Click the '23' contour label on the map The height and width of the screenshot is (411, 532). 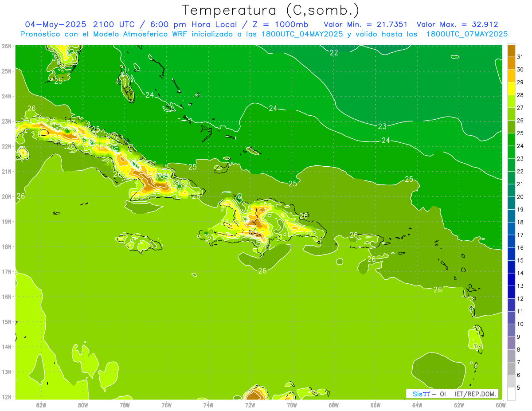[x=382, y=126]
